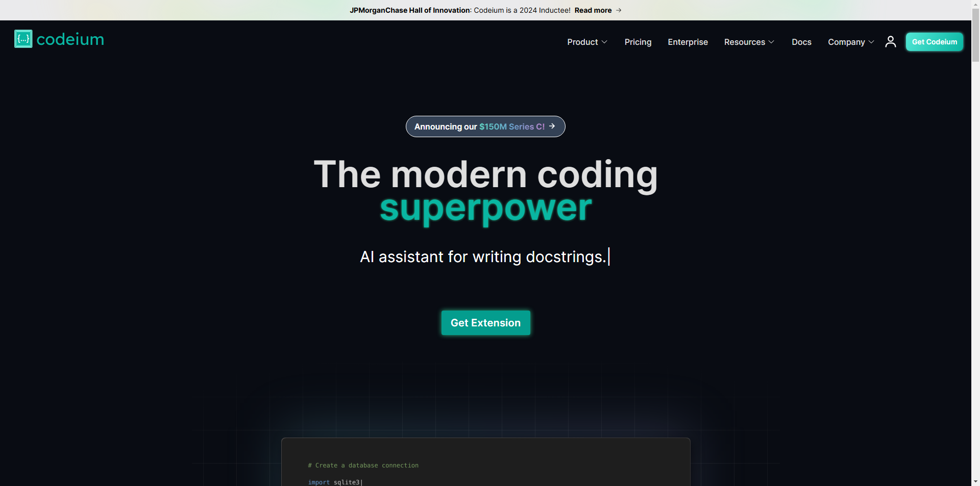Open the user account profile icon

click(x=891, y=42)
